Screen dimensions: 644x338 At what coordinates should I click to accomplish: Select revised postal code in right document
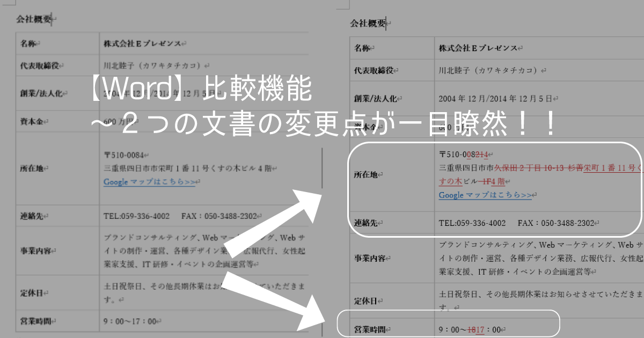pos(464,155)
